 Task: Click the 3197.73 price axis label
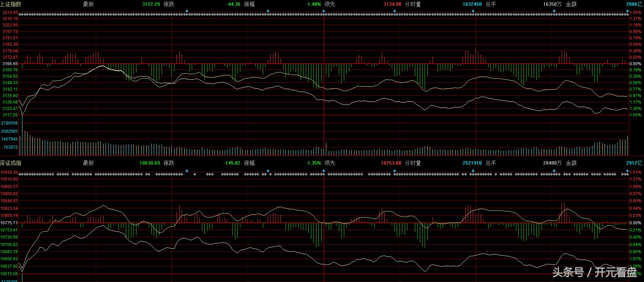point(10,32)
